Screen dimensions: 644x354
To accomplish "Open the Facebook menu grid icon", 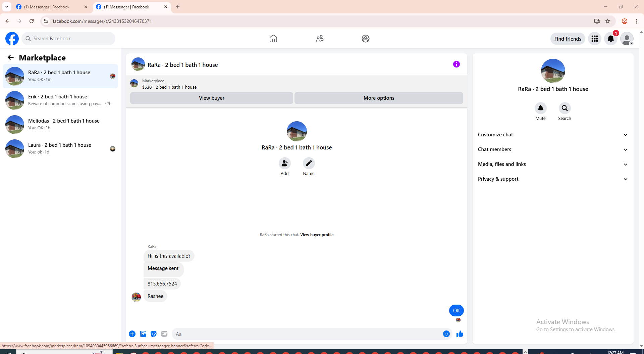I will click(x=595, y=39).
